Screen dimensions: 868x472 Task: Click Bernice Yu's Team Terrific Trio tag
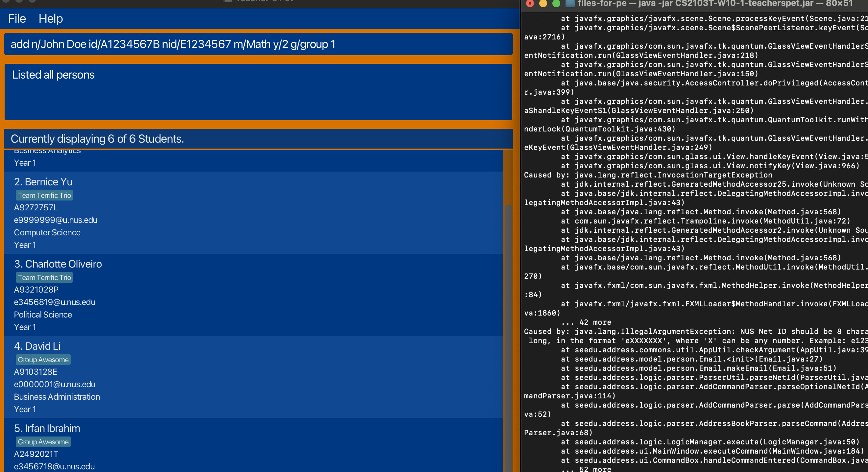[44, 195]
